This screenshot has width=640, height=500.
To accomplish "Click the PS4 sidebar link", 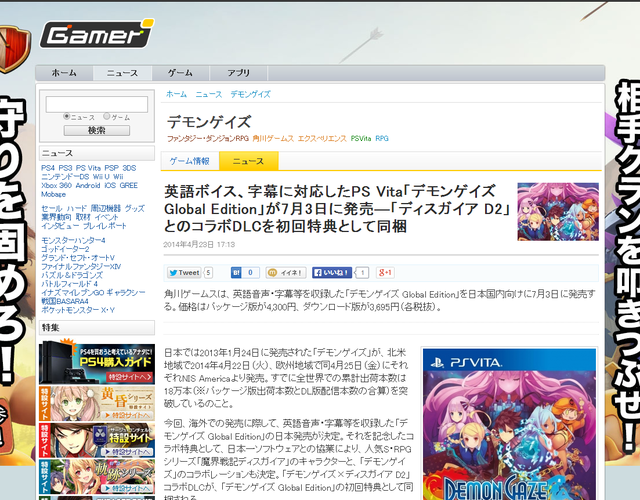I will click(x=48, y=168).
